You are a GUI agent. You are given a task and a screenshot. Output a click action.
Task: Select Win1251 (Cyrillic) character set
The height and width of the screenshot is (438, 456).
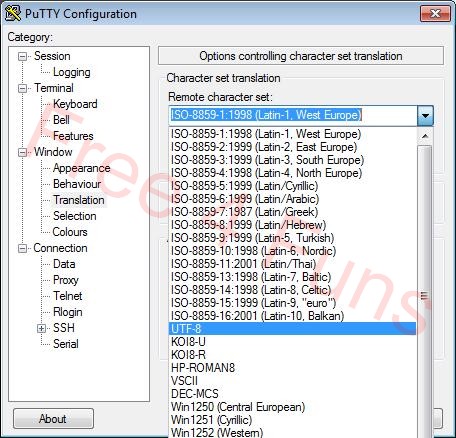pos(293,420)
